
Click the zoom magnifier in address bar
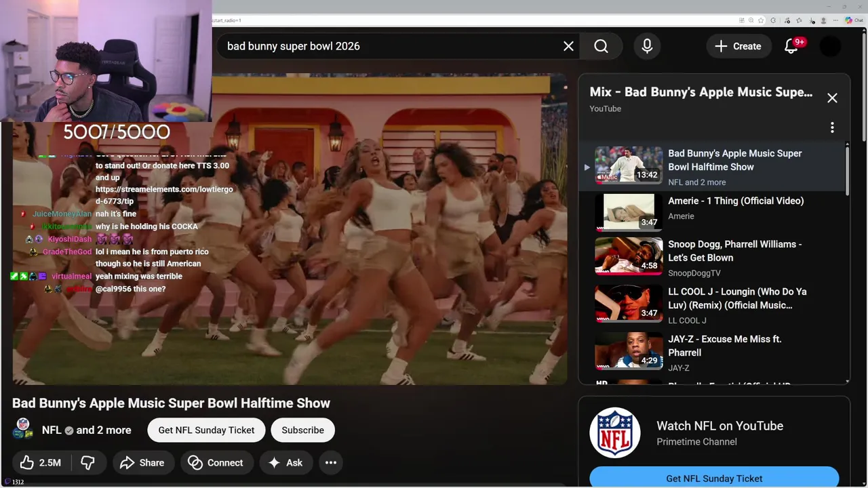tap(751, 20)
